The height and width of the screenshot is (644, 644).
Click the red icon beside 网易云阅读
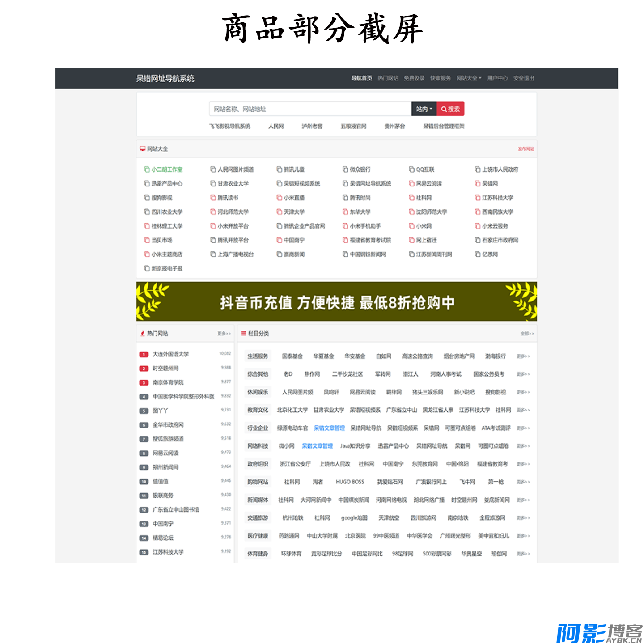411,184
